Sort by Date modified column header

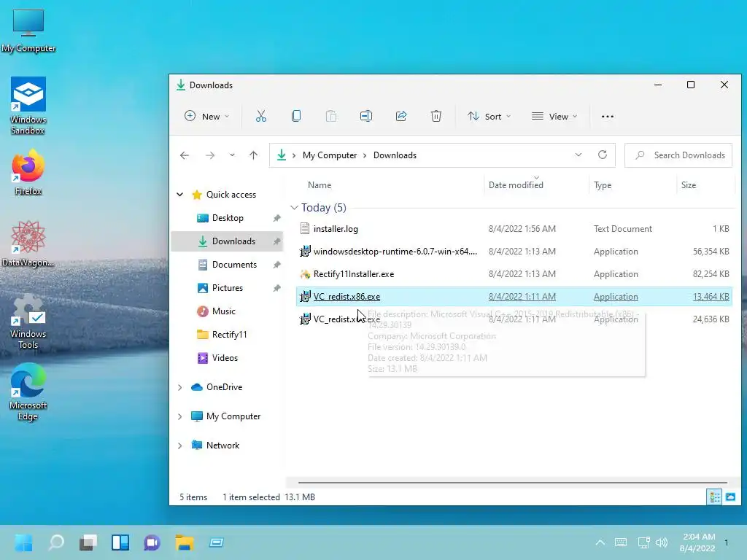[516, 184]
